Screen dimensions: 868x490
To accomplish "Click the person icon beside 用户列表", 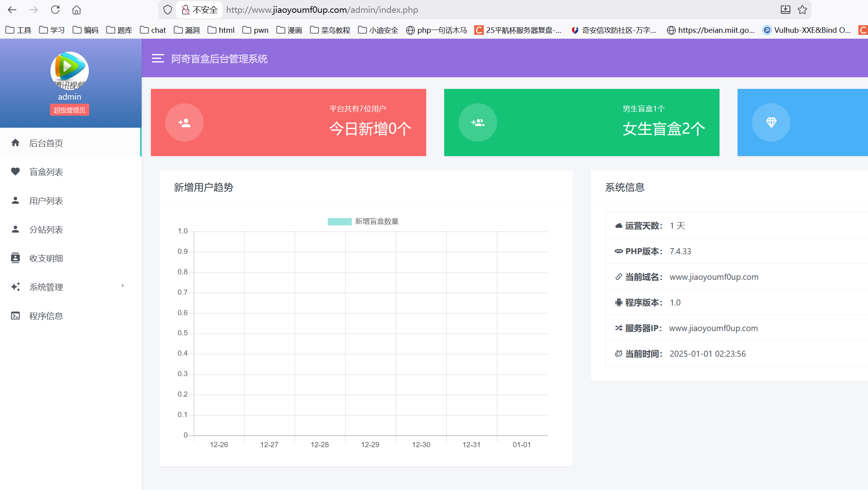I will [16, 200].
